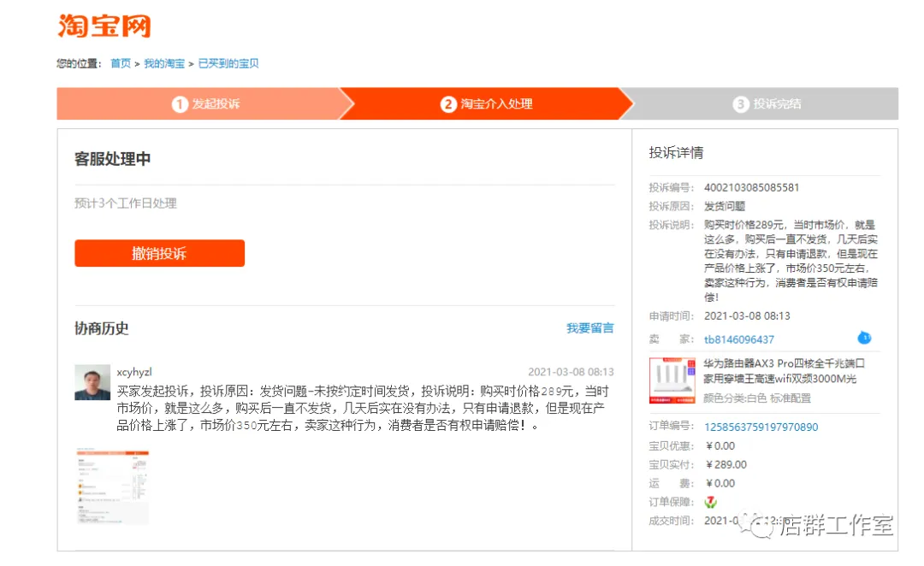The image size is (924, 566).
Task: Click the 我要留言 link
Action: click(589, 328)
